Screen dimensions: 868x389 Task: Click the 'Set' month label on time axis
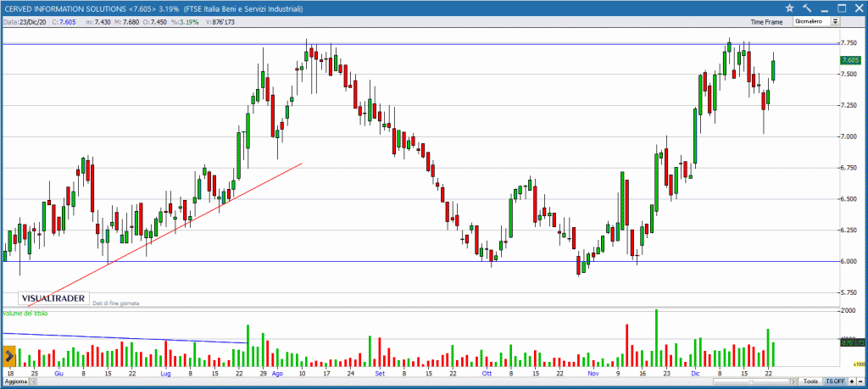pyautogui.click(x=379, y=374)
